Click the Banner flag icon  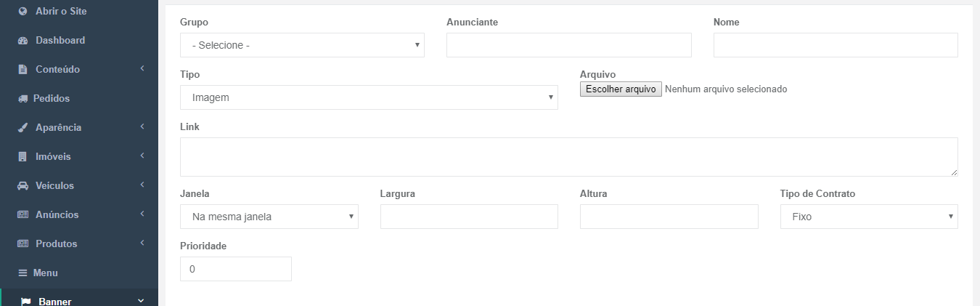point(26,302)
